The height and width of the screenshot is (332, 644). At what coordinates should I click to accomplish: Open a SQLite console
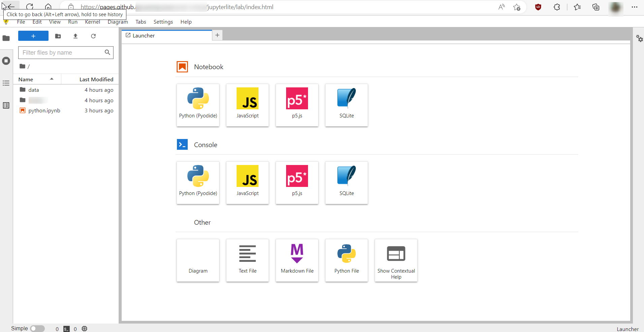pos(346,183)
